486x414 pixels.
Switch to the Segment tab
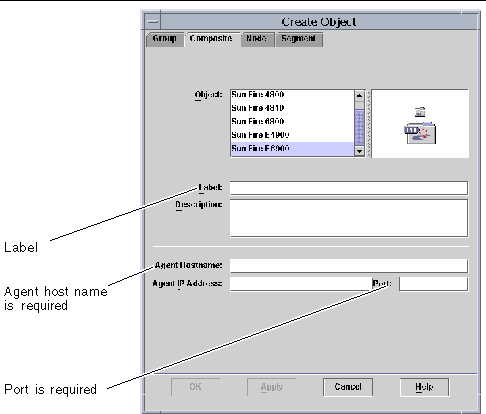point(299,39)
